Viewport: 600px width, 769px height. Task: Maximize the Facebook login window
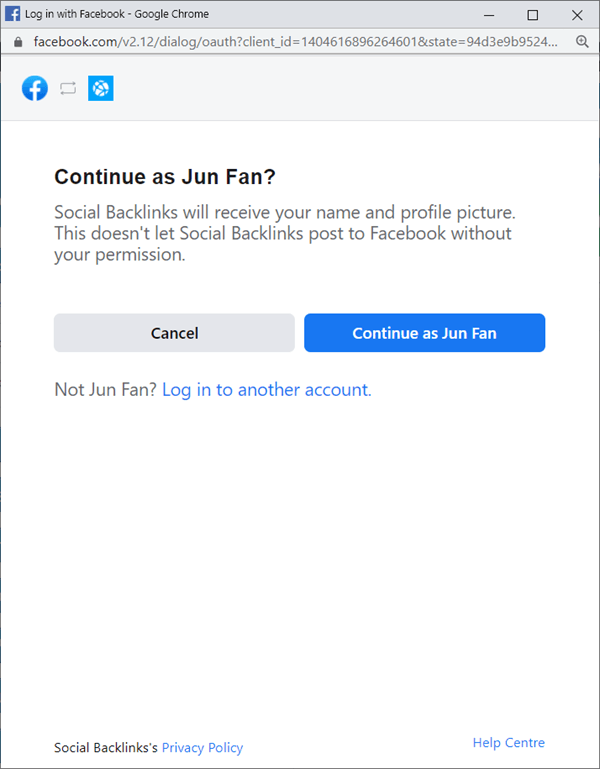(533, 14)
